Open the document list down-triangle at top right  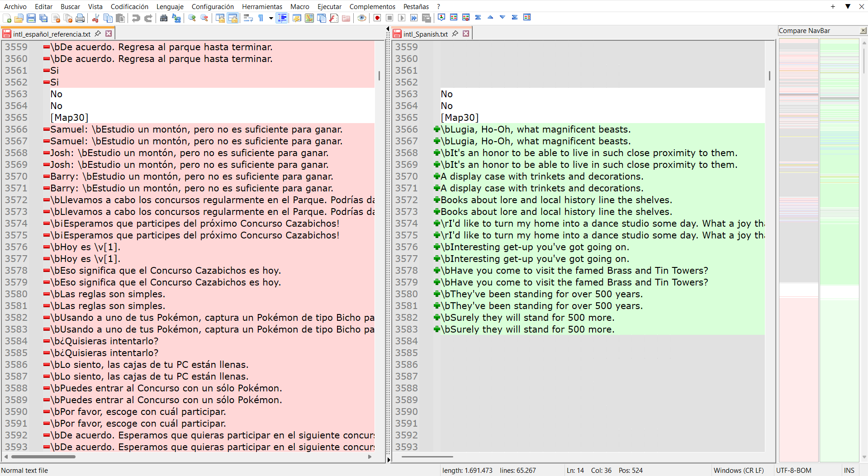pyautogui.click(x=848, y=6)
